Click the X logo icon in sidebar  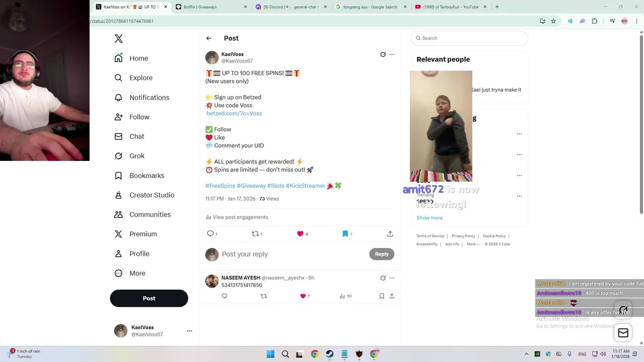[119, 39]
